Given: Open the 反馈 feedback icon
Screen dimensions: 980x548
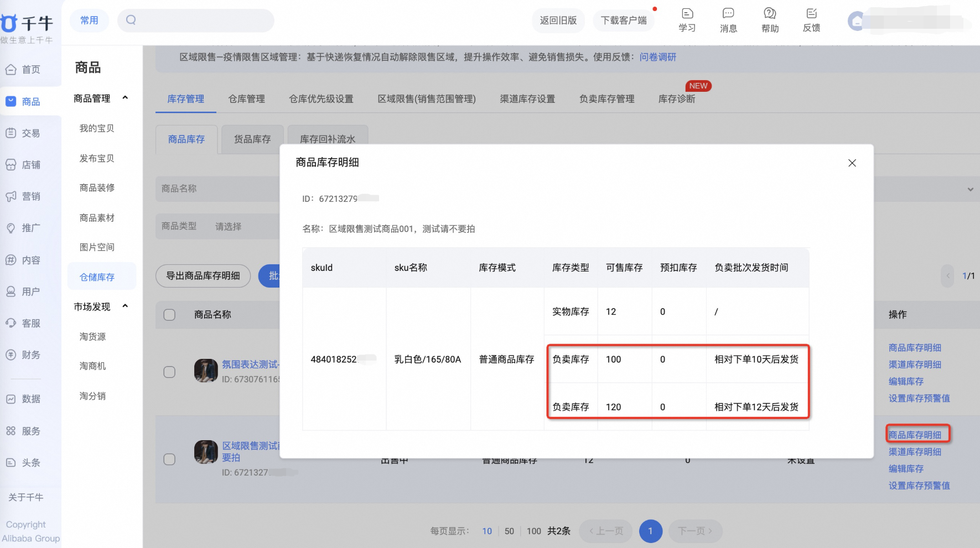Looking at the screenshot, I should click(812, 13).
